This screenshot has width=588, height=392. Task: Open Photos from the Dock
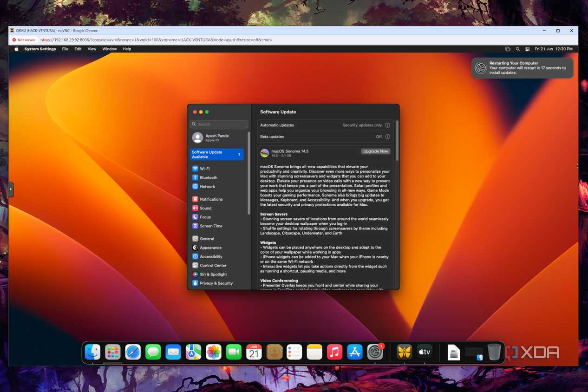214,352
